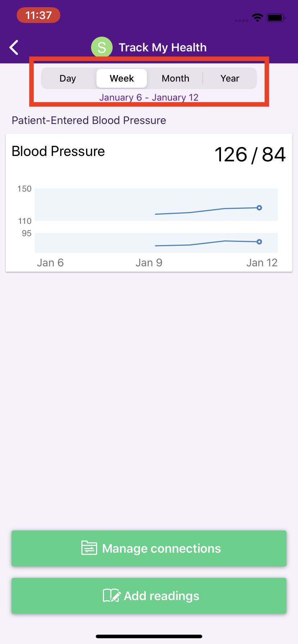The image size is (298, 644).
Task: Switch to the Month view
Action: point(175,78)
